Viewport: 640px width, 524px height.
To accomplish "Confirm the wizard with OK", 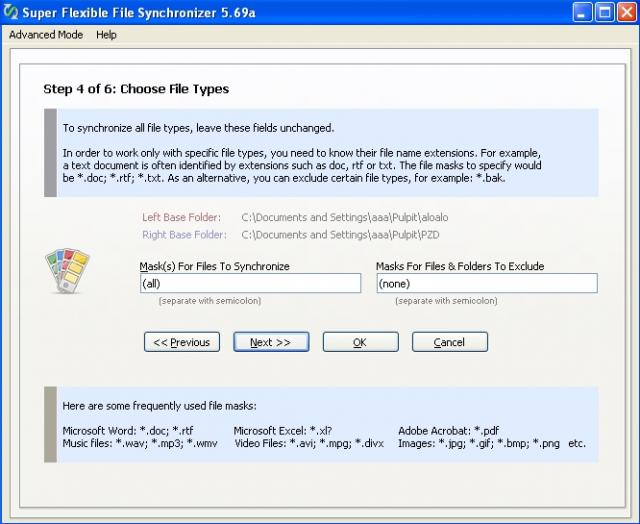I will (x=360, y=342).
